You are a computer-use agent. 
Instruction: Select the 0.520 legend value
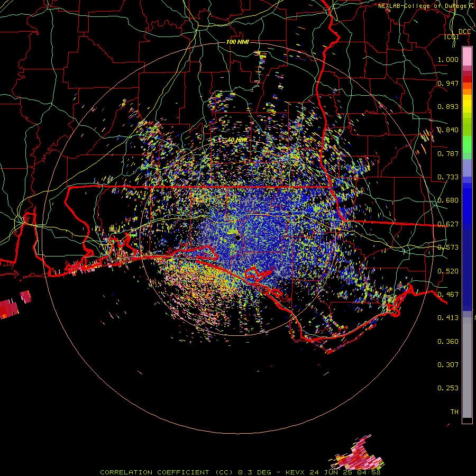[x=448, y=271]
